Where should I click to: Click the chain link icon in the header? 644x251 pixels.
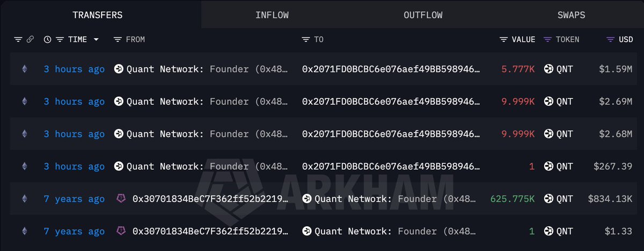tap(30, 40)
